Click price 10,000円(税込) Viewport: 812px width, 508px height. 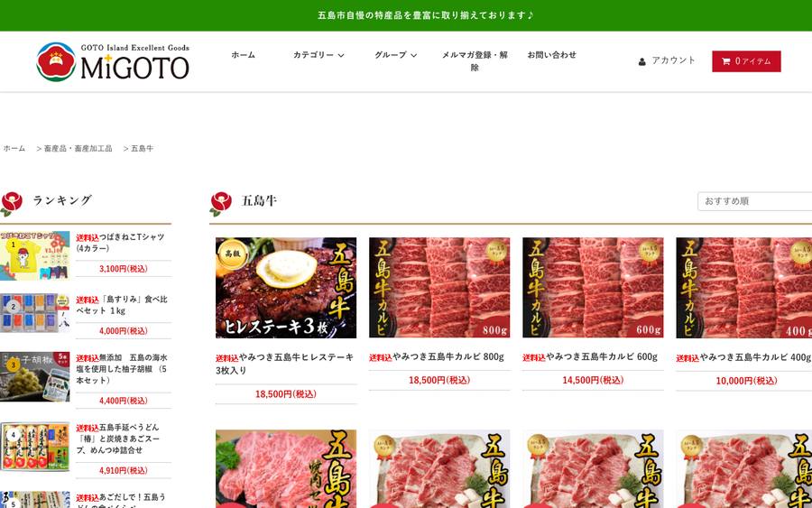point(746,381)
